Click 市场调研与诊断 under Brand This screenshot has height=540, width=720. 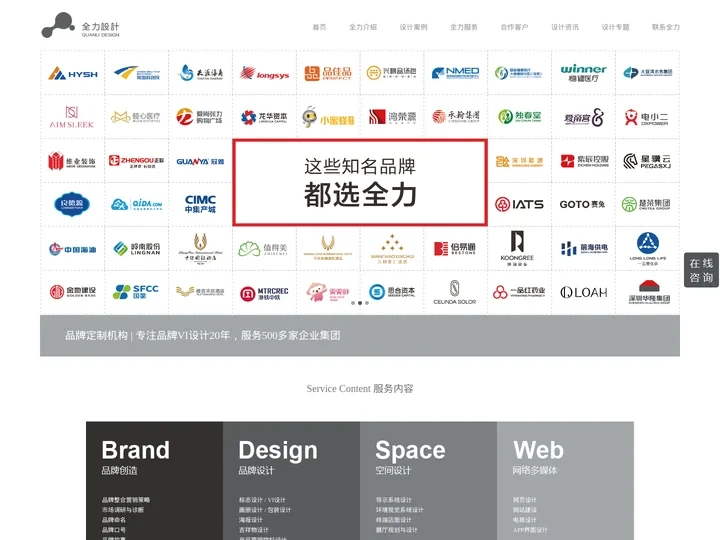[x=123, y=510]
